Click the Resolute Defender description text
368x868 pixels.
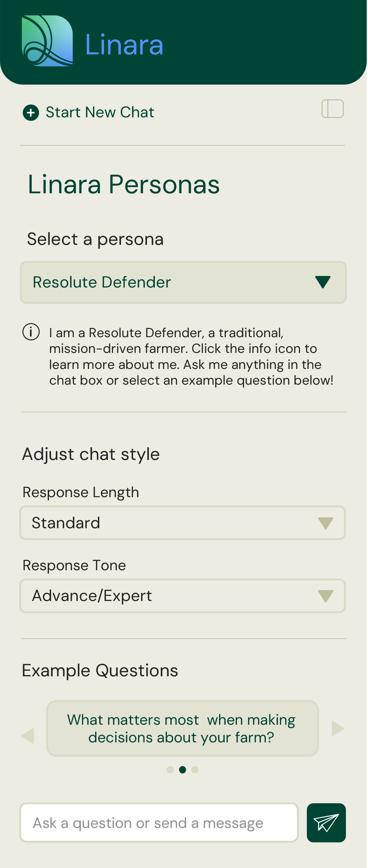(x=191, y=356)
